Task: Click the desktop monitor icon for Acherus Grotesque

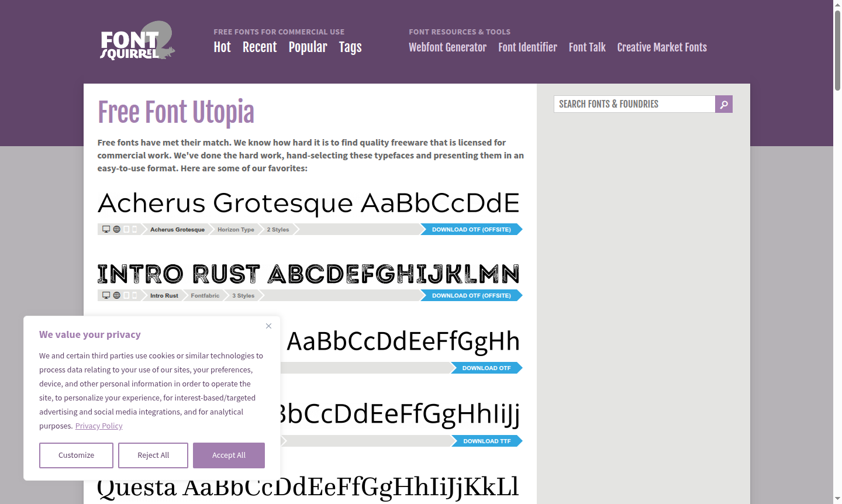Action: point(106,229)
